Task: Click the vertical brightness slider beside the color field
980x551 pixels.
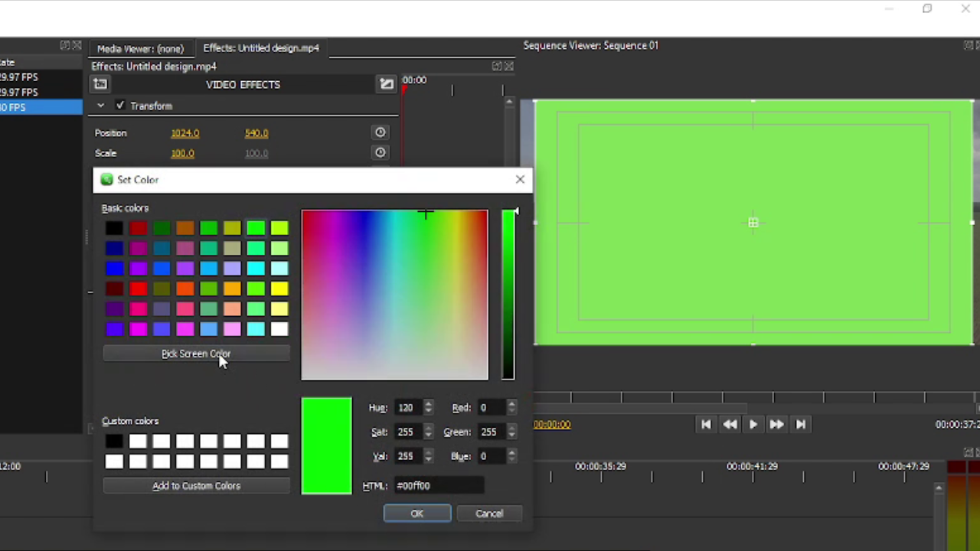Action: (508, 295)
